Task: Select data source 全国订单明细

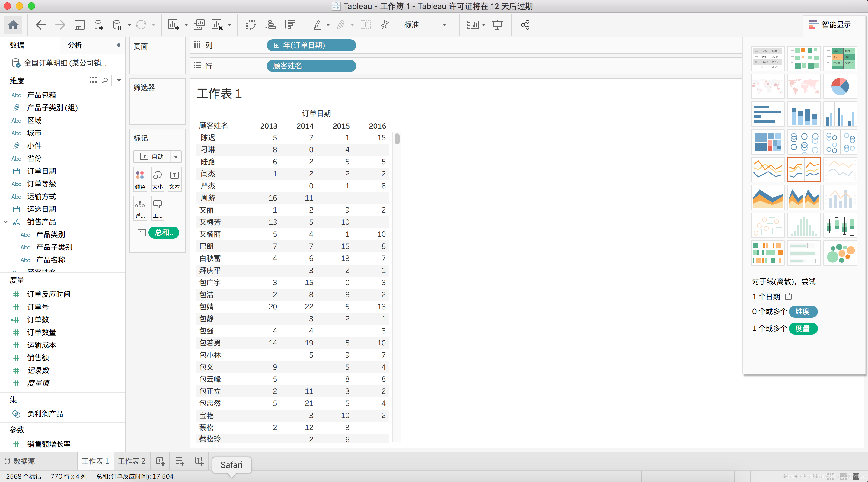Action: [x=65, y=63]
